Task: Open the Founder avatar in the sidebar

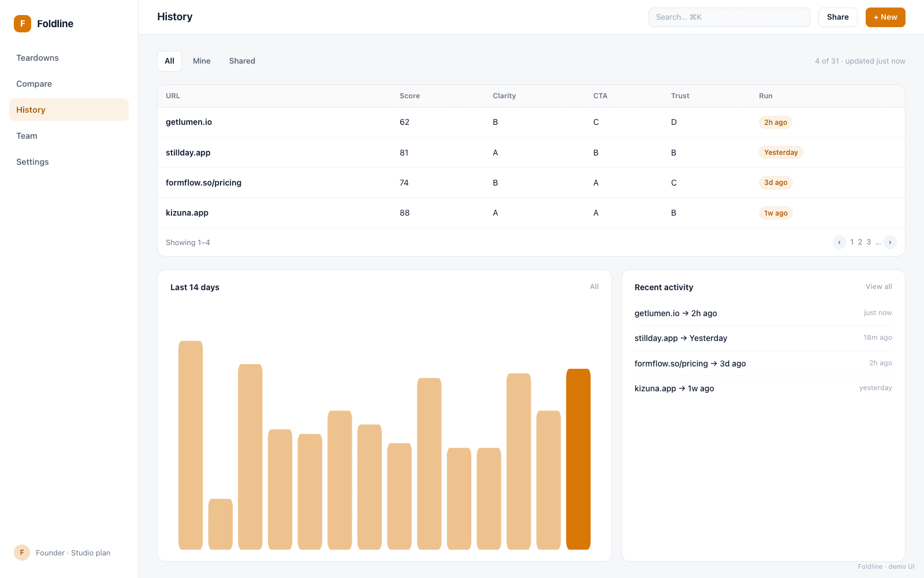Action: coord(22,553)
